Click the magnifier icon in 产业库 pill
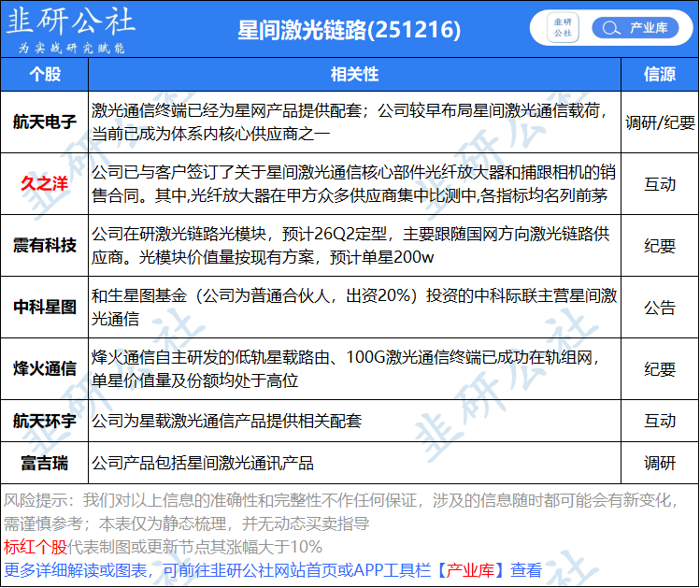Screen dimensions: 700x588 610,28
